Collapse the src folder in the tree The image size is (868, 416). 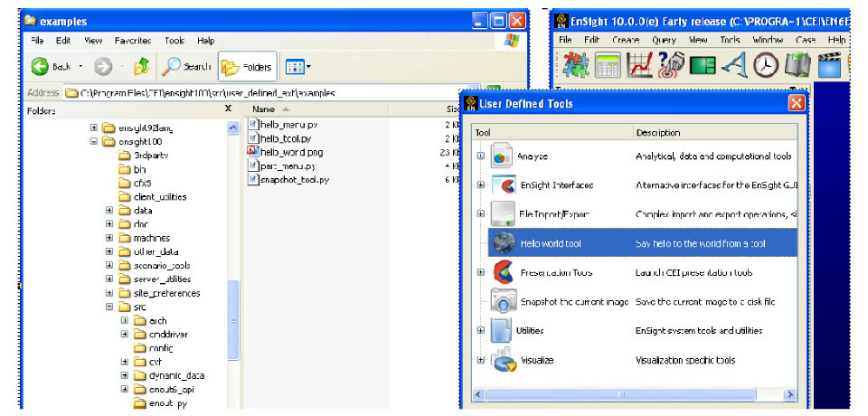pos(109,307)
